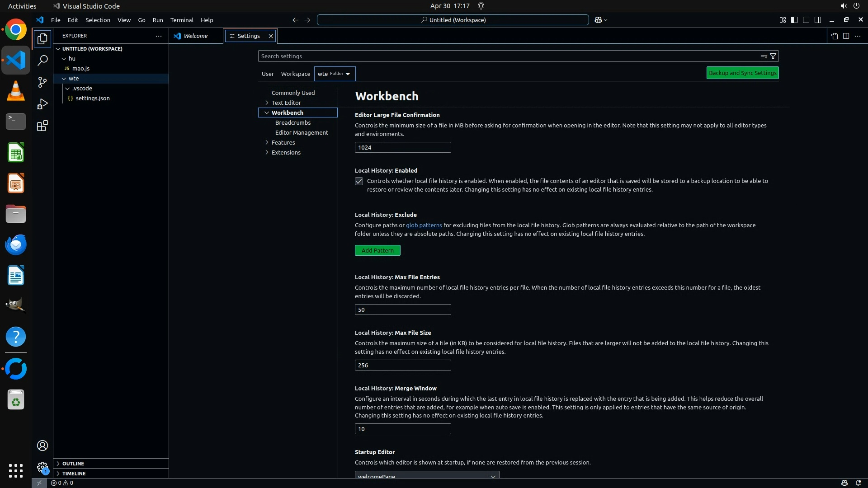
Task: Toggle the bottom panel layout icon
Action: click(x=806, y=20)
